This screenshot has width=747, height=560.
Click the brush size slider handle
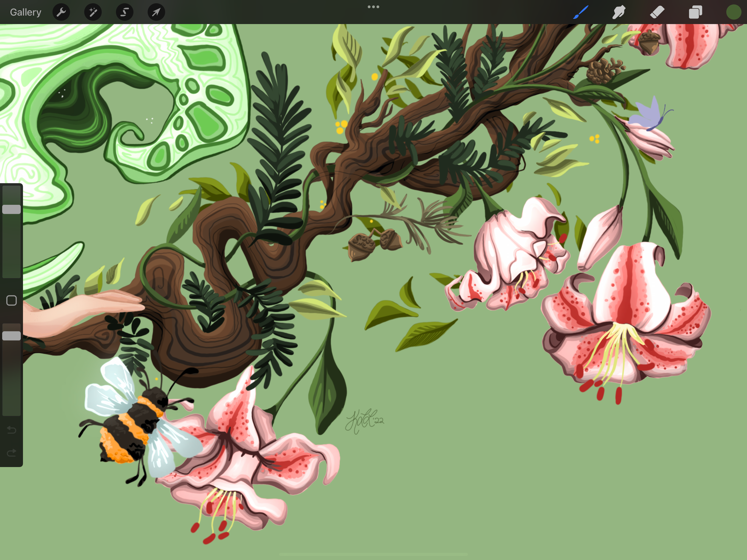point(11,209)
